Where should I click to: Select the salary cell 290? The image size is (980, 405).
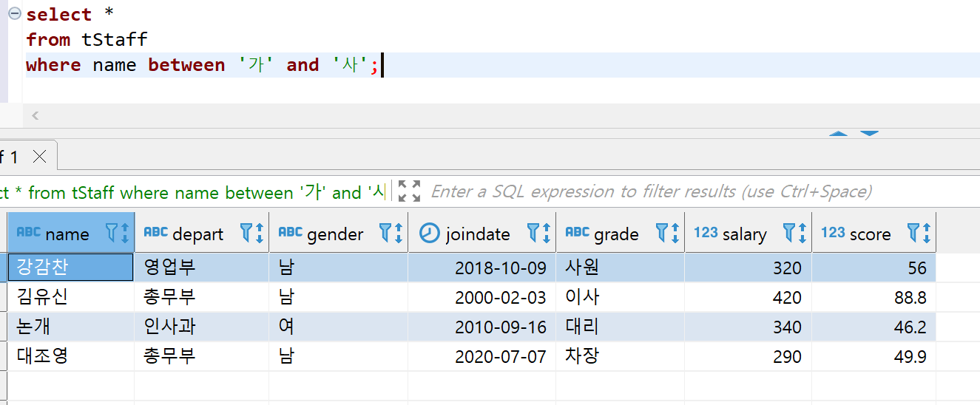(748, 356)
